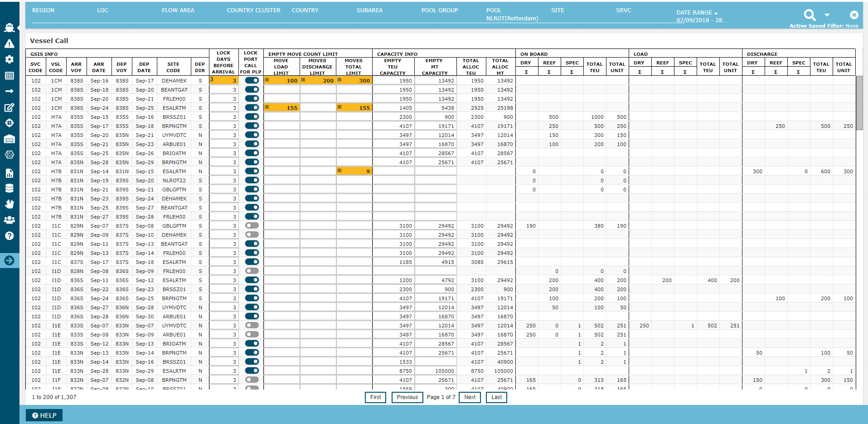Click the warning triangle alerts icon
Viewport: 868px width, 424px height.
coord(9,44)
